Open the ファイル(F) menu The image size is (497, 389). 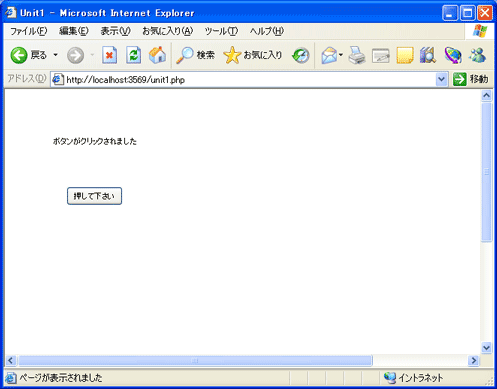coord(29,31)
